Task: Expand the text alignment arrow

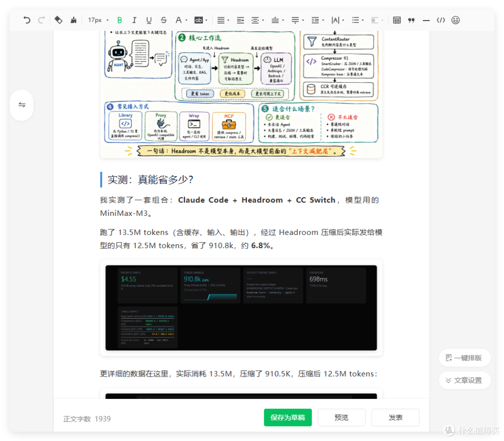Action: pyautogui.click(x=228, y=20)
